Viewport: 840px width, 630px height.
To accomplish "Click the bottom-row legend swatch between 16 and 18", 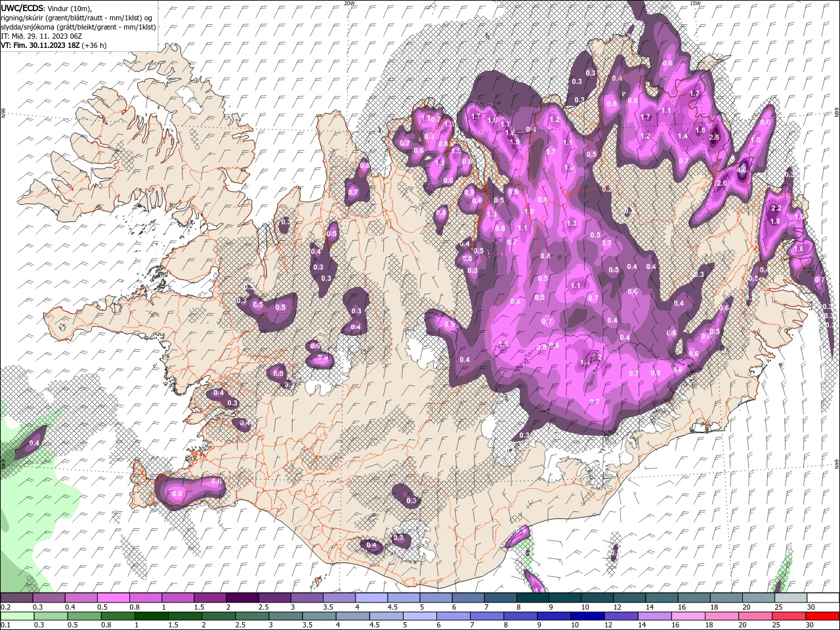I will tap(688, 616).
